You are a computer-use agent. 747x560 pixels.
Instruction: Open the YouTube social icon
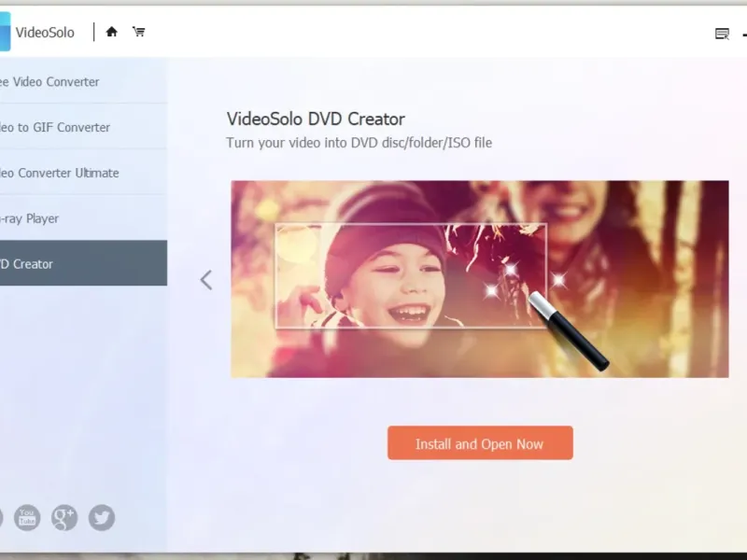(27, 518)
